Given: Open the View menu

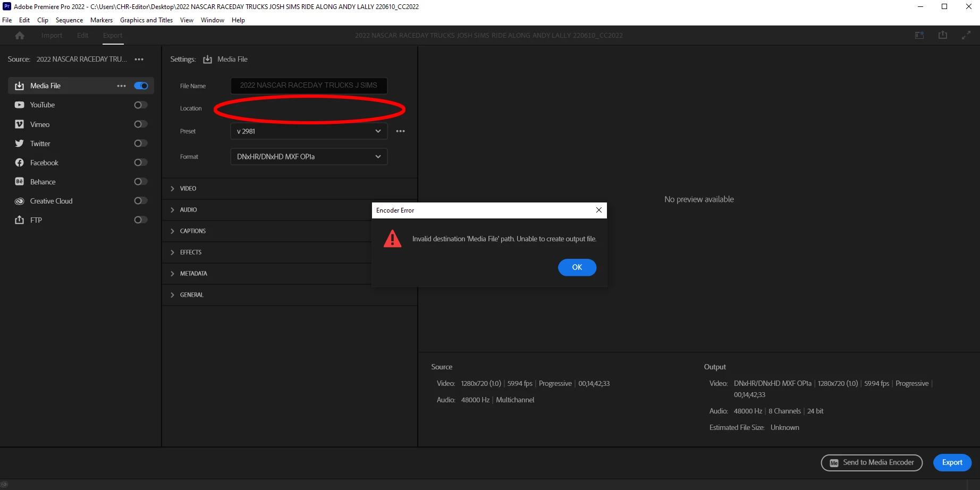Looking at the screenshot, I should 187,20.
